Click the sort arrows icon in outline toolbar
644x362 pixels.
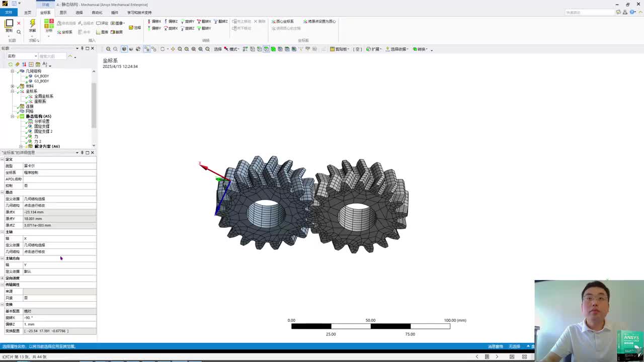[24, 64]
